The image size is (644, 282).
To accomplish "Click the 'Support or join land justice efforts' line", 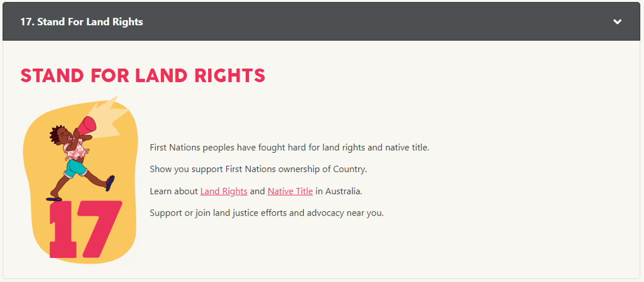I will (267, 213).
